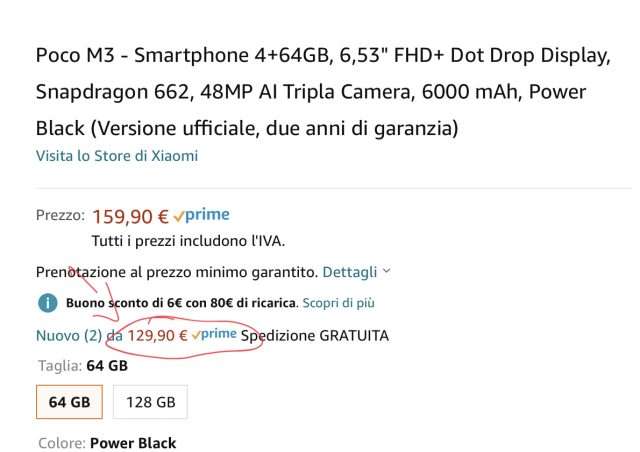640x452 pixels.
Task: Click the Colore: Power Black label
Action: (107, 443)
